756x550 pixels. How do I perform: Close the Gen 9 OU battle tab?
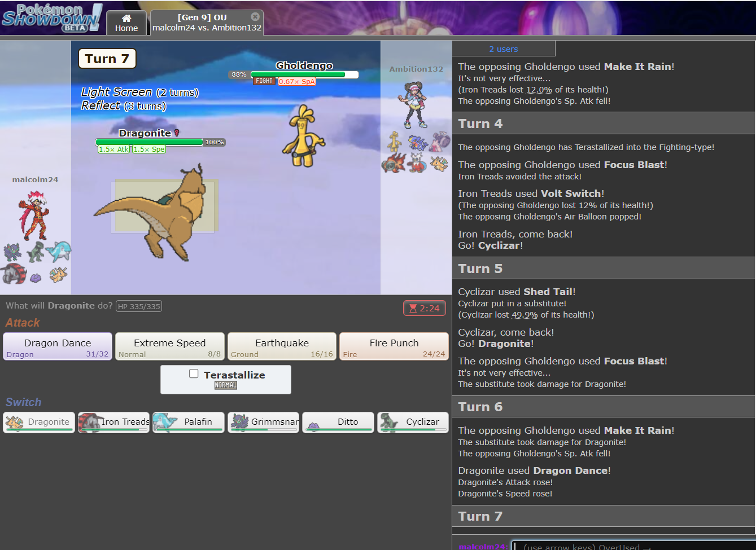(255, 17)
